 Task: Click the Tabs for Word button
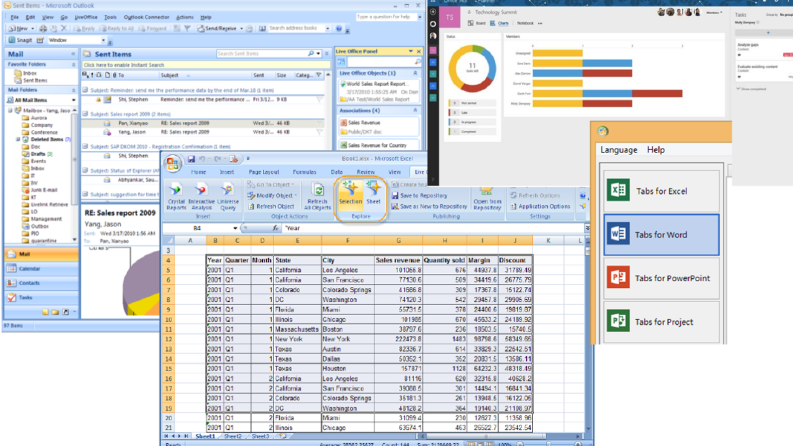[x=661, y=235]
